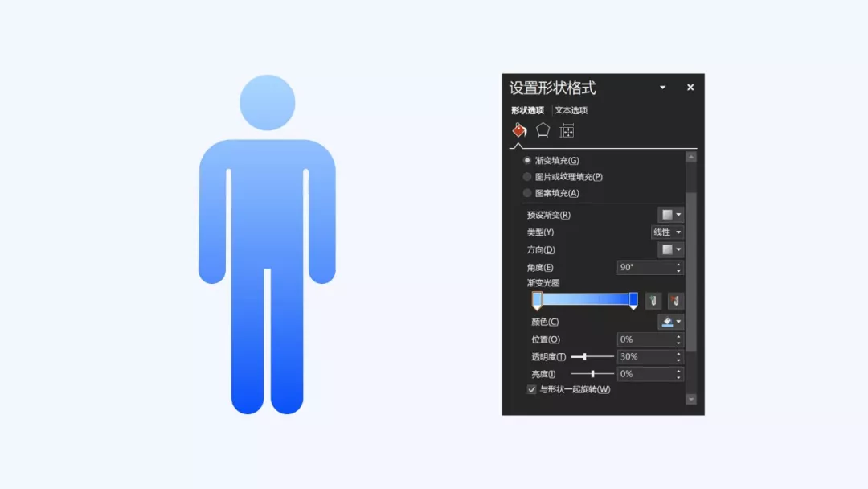Image resolution: width=868 pixels, height=489 pixels.
Task: Click the pane vertical scrollbar thumb
Action: (691, 271)
